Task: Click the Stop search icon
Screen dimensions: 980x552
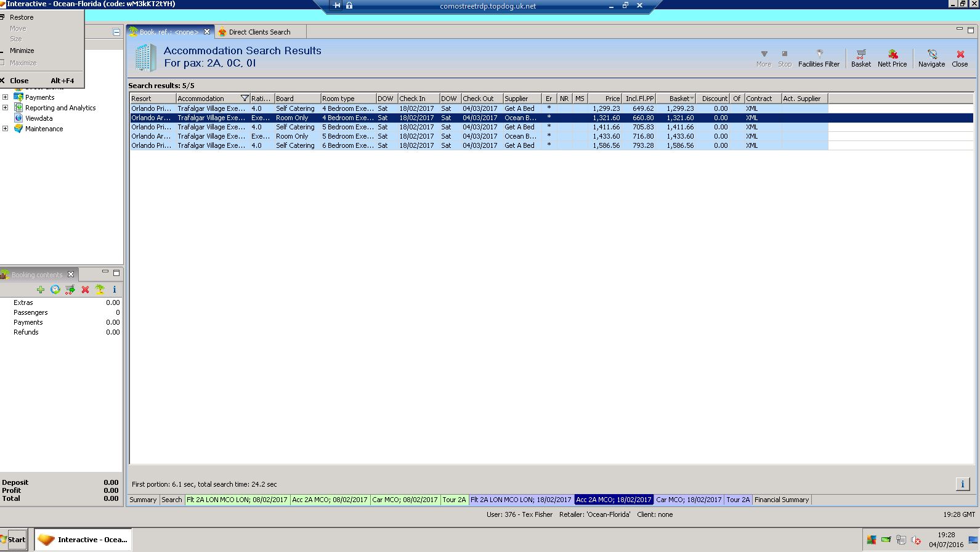Action: [785, 59]
